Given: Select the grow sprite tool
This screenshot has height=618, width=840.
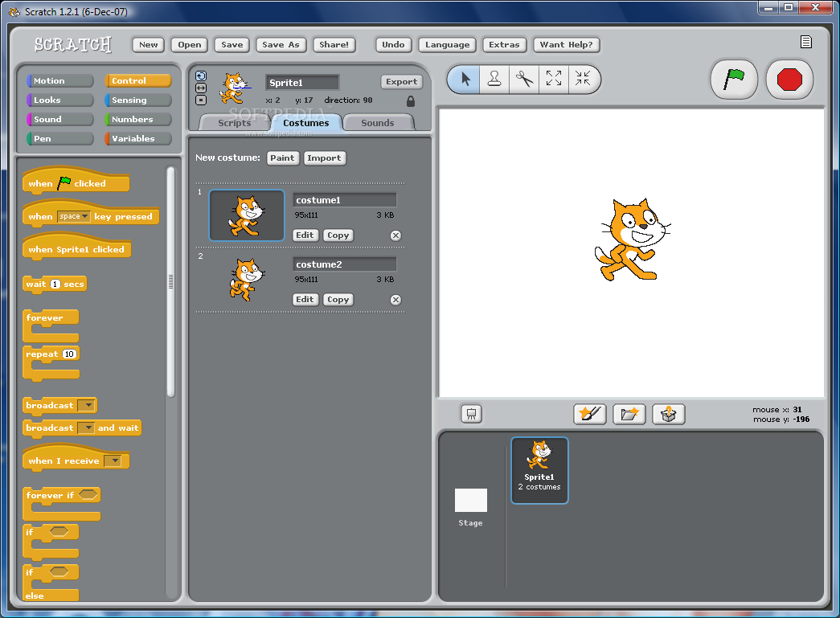Looking at the screenshot, I should [553, 79].
